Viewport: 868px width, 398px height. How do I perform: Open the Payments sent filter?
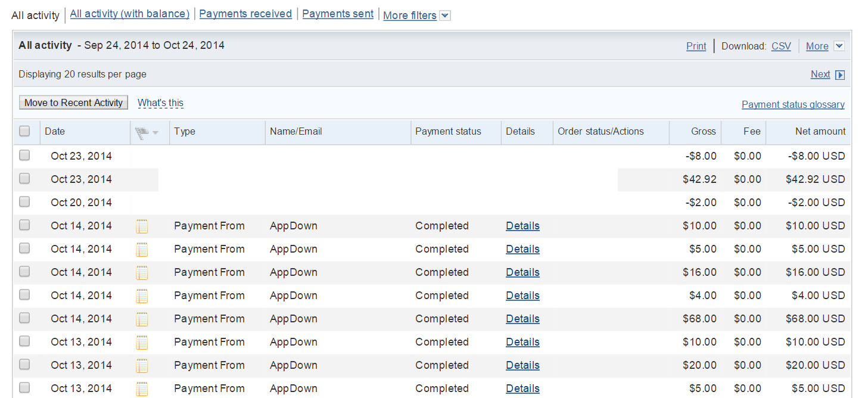pyautogui.click(x=338, y=14)
